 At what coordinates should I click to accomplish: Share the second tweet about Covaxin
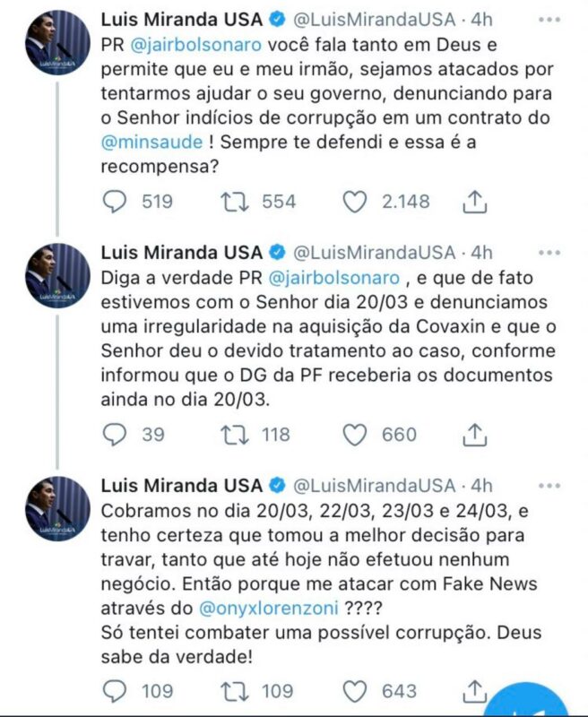476,435
